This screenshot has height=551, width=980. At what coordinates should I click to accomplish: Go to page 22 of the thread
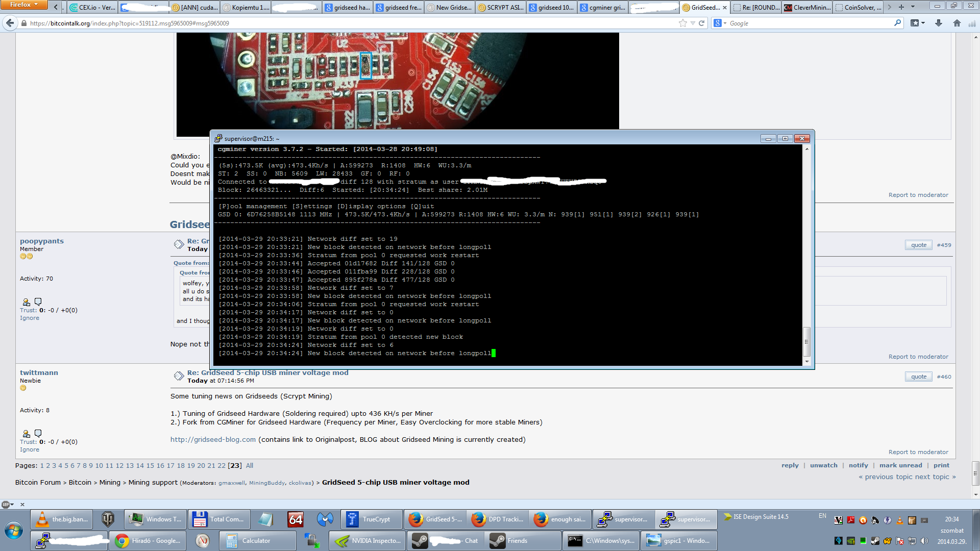point(222,465)
